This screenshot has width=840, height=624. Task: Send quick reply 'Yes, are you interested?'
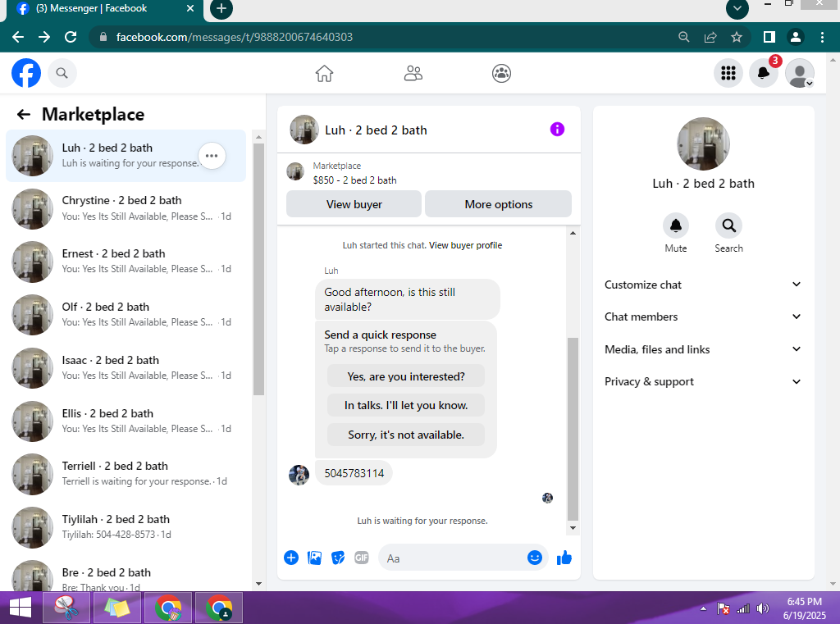click(406, 376)
